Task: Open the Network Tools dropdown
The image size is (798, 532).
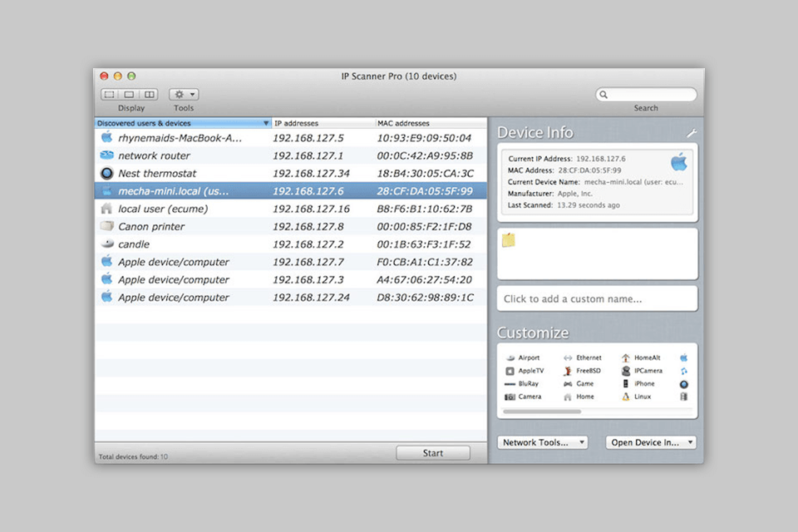Action: [542, 442]
